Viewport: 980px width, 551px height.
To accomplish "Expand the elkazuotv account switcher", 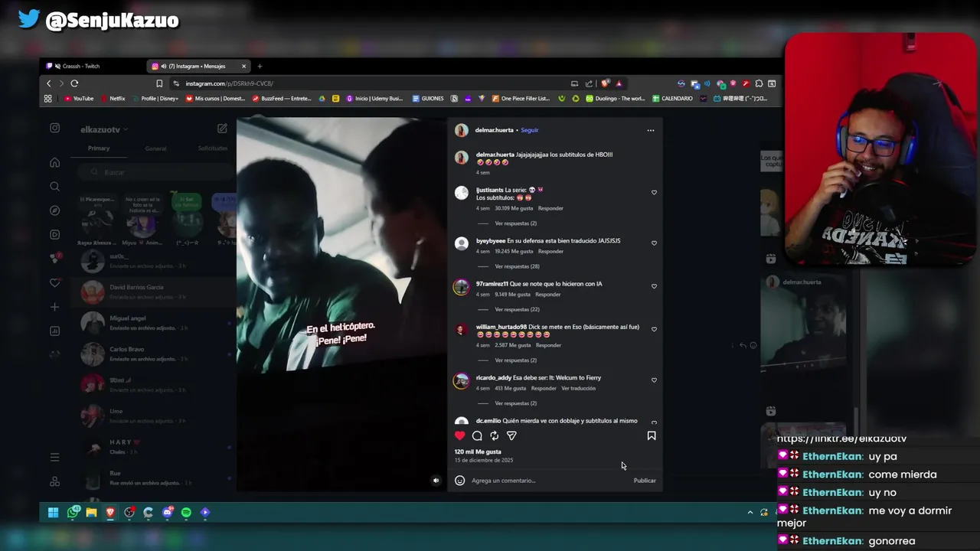I will (104, 129).
